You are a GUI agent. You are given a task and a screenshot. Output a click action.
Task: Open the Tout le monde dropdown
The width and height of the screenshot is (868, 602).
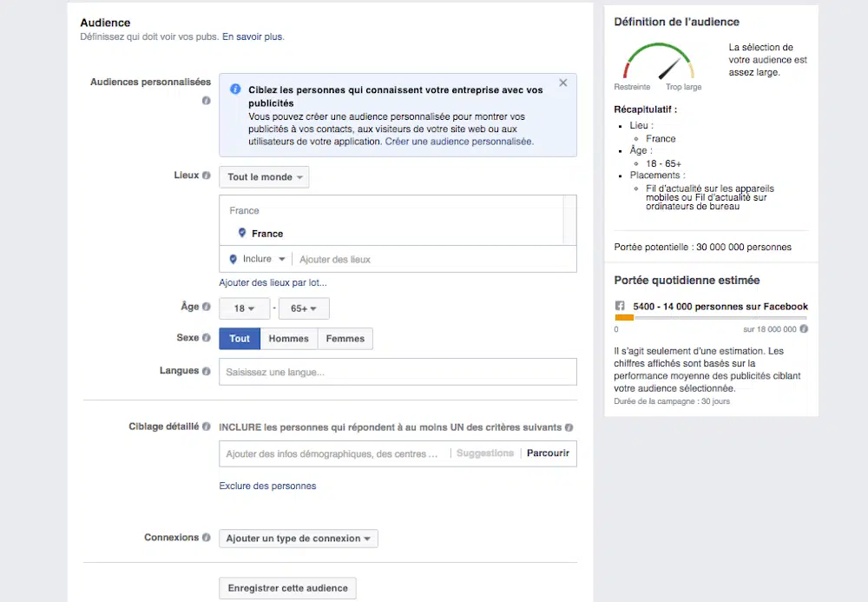click(264, 177)
